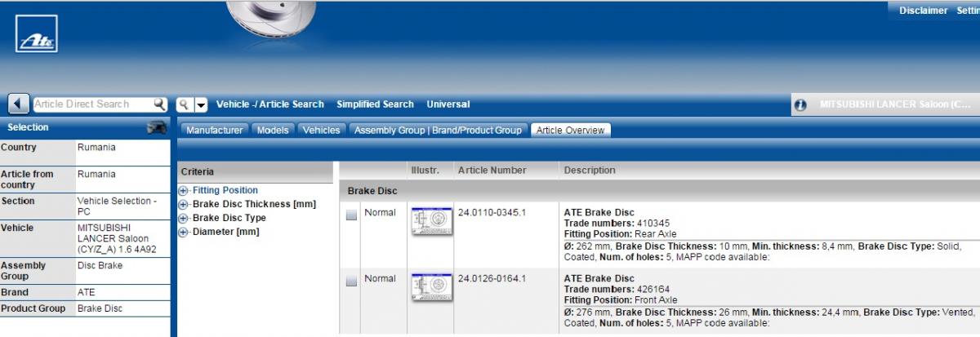Open the Disclaimer link
This screenshot has width=980, height=337.
[923, 11]
